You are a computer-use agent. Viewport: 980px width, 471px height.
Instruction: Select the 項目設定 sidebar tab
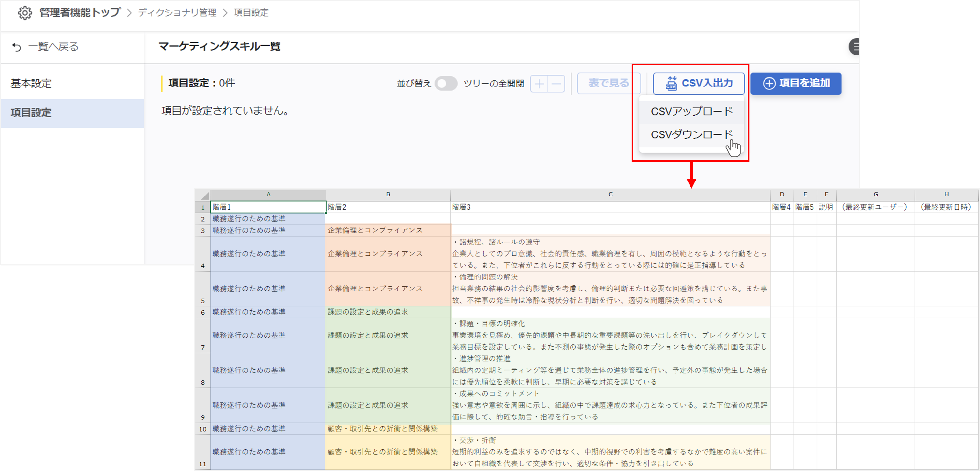(31, 113)
